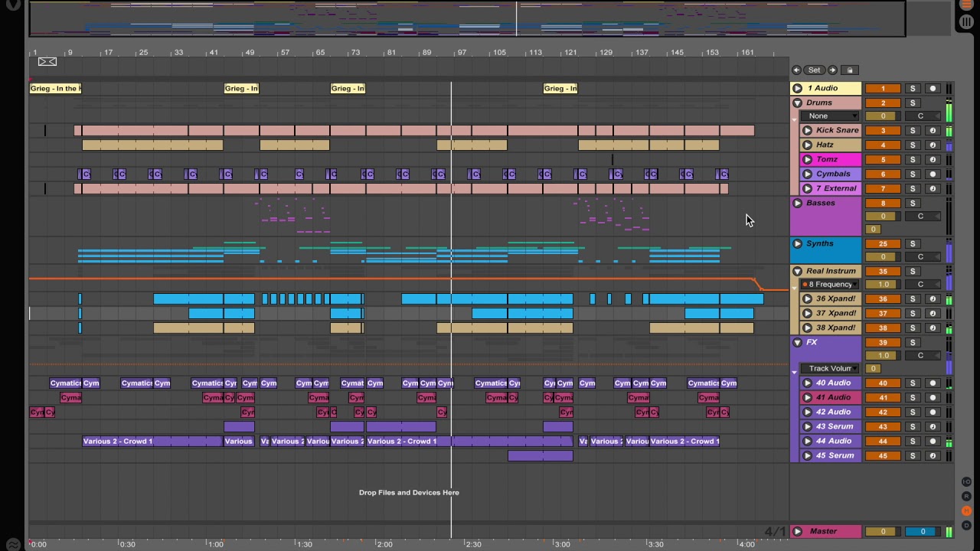Unfold the Hatz track

point(807,145)
